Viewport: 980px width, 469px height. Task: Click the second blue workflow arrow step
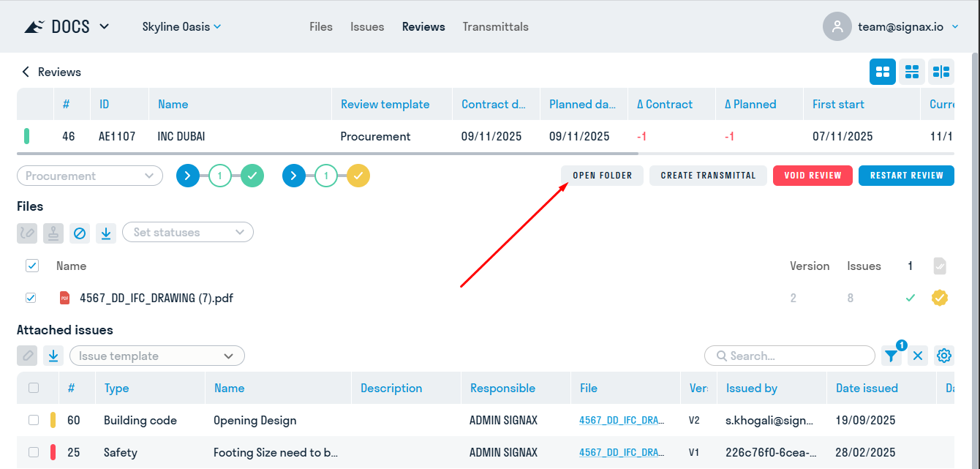tap(294, 176)
